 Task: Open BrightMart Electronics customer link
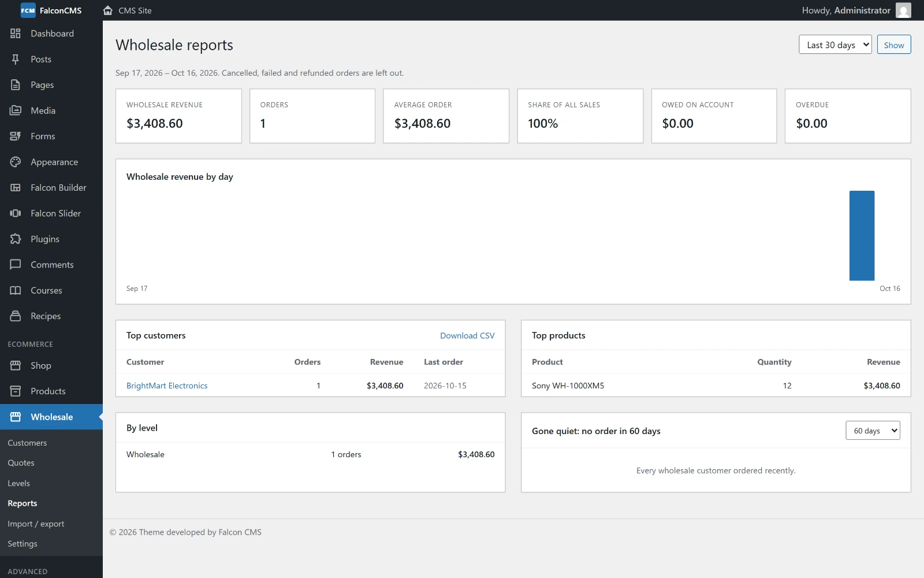pyautogui.click(x=167, y=386)
